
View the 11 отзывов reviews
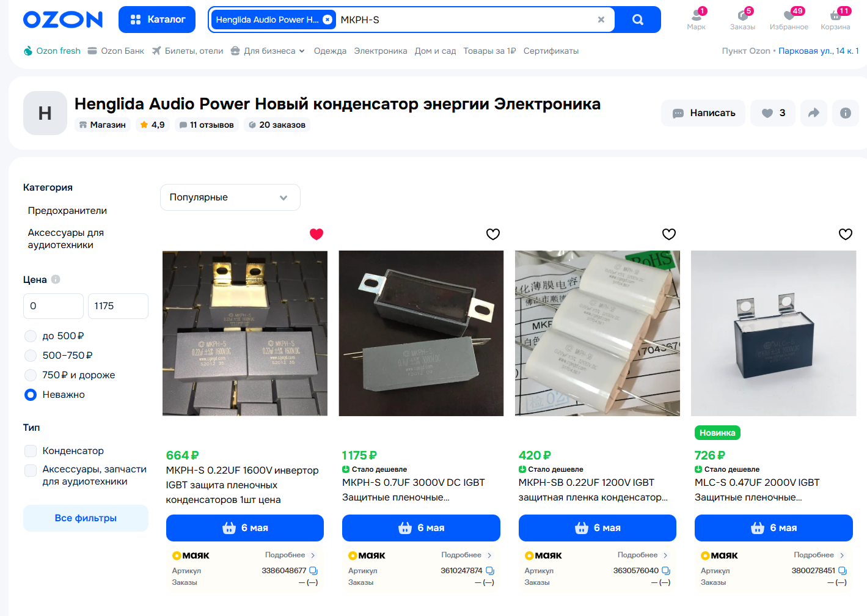(207, 125)
